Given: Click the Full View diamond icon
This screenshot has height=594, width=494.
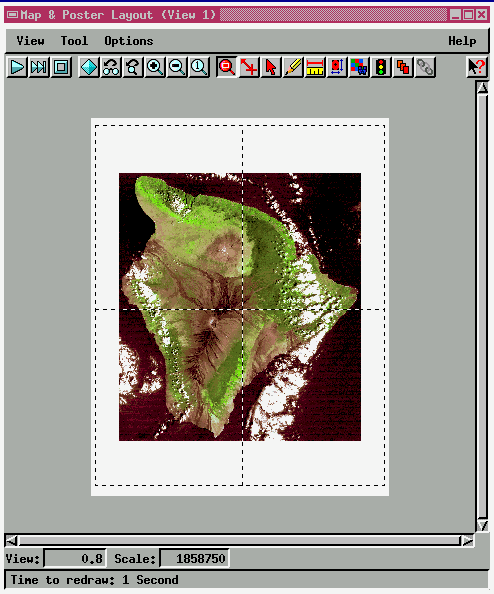Looking at the screenshot, I should click(x=89, y=67).
